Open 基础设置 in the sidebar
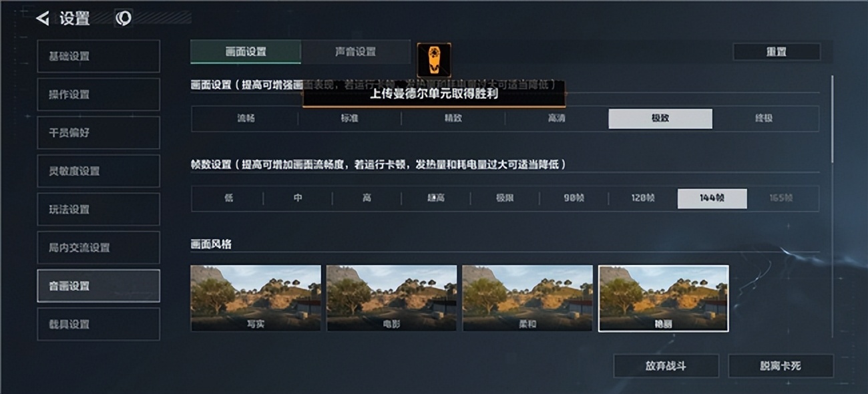 tap(98, 56)
